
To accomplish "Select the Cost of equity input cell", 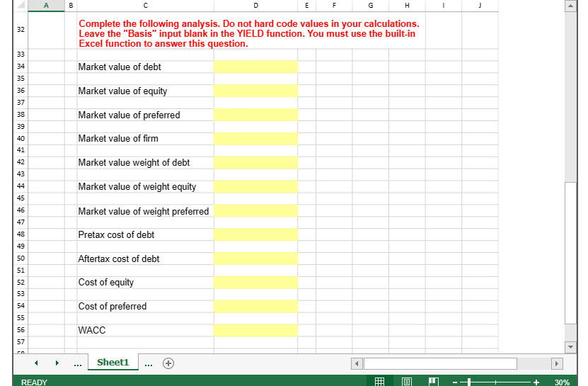I will click(255, 283).
